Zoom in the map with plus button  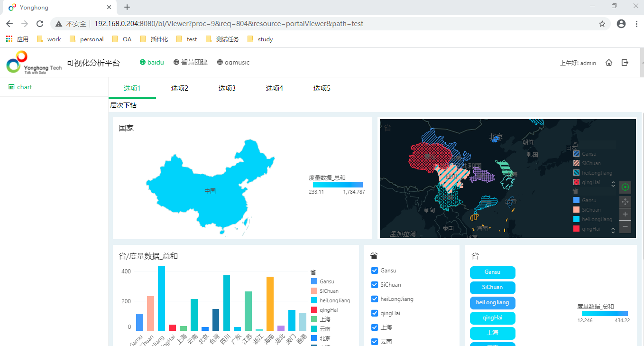click(x=625, y=214)
